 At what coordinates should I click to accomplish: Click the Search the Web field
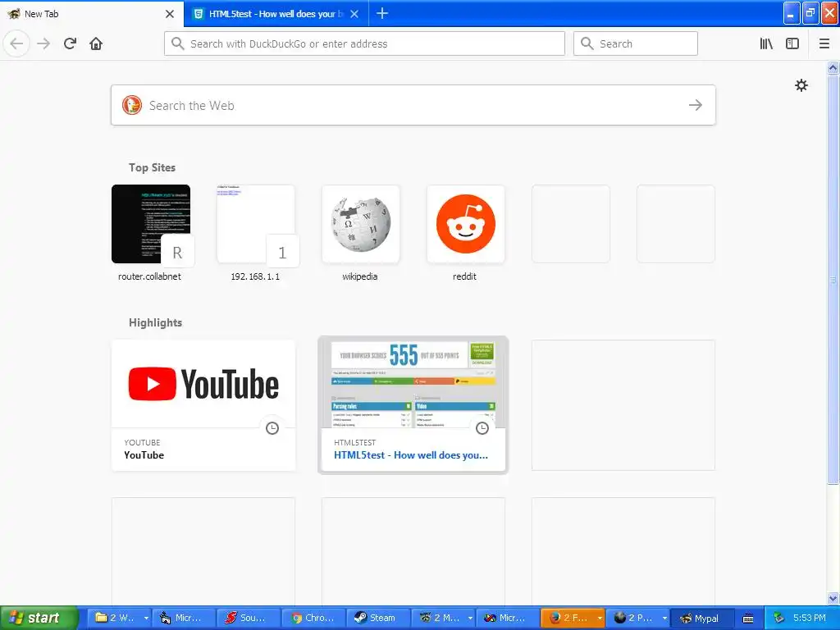(413, 105)
